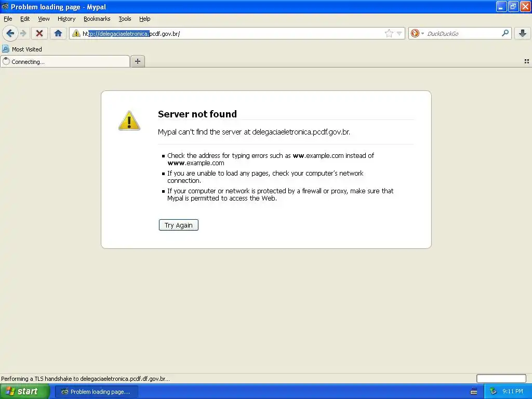Open the Help menu
Screen dimensions: 532x399
point(145,19)
